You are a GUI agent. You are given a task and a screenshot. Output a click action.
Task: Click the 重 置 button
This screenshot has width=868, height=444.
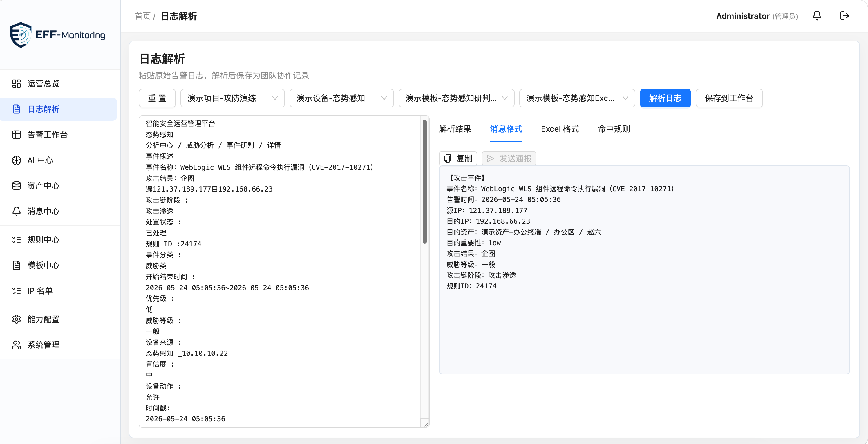[157, 98]
